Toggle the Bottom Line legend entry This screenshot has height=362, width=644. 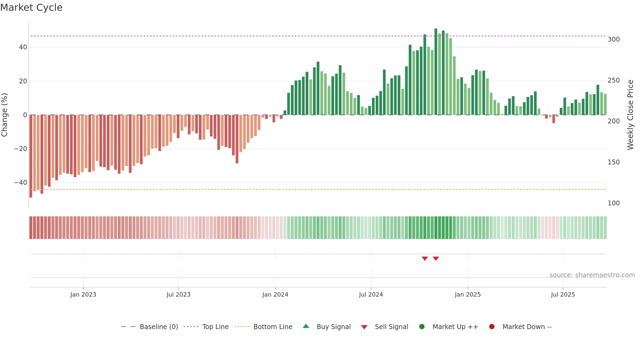tap(264, 327)
